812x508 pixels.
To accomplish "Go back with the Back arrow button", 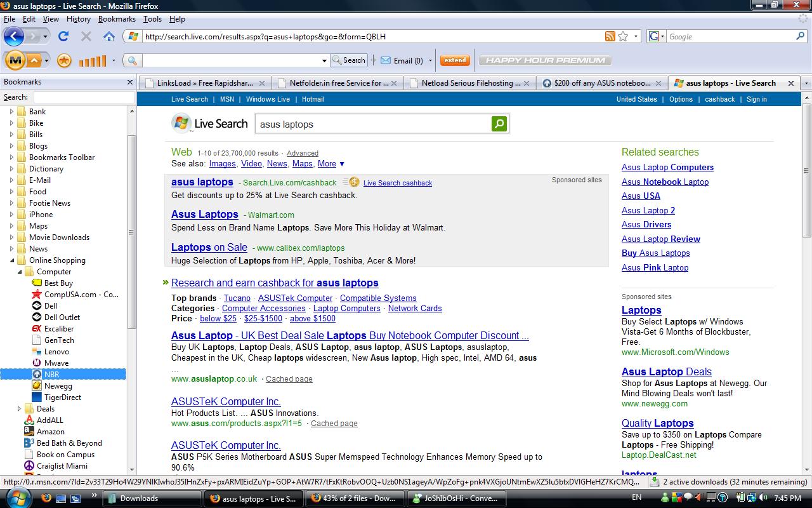I will tap(14, 36).
